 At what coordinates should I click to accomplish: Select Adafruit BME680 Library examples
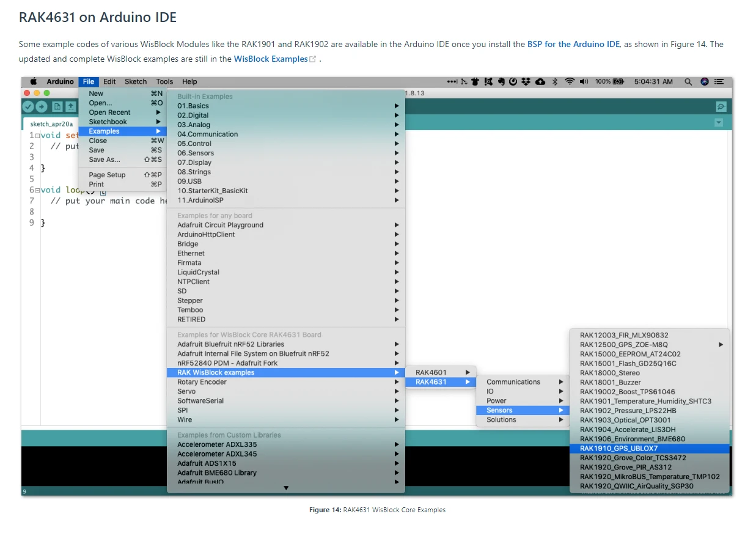click(286, 472)
